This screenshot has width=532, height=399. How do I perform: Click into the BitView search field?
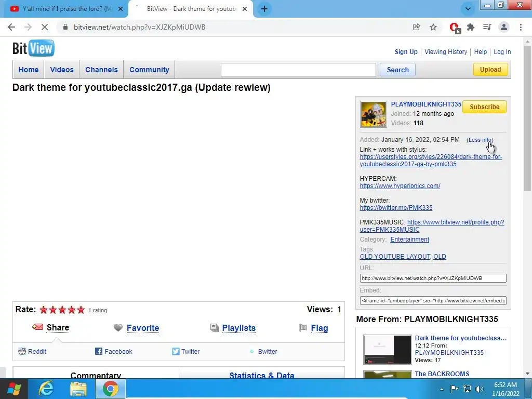(298, 70)
